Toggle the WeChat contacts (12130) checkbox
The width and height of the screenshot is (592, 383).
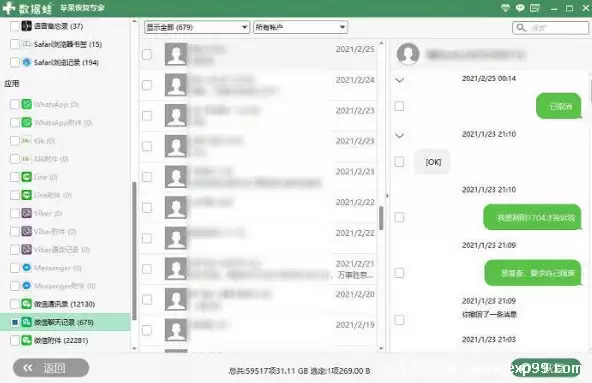[x=15, y=304]
